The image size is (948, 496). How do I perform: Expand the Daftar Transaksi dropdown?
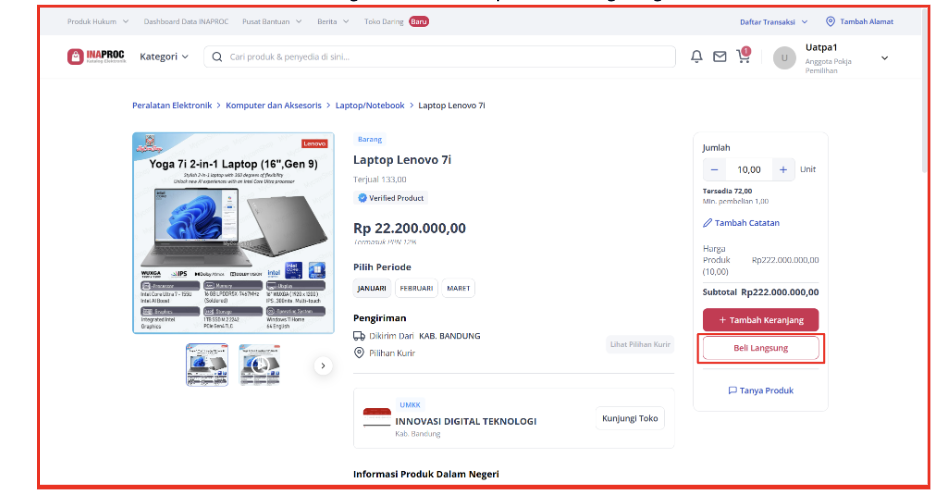coord(774,22)
